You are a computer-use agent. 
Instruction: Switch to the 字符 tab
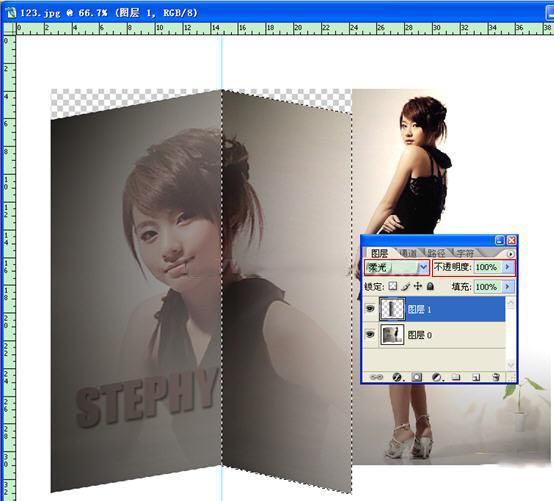click(465, 253)
